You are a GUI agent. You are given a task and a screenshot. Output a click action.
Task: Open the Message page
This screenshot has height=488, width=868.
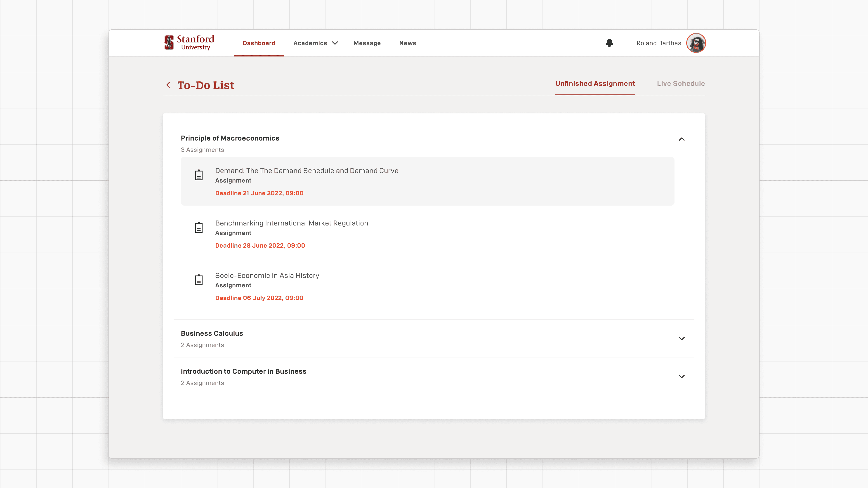pyautogui.click(x=367, y=43)
